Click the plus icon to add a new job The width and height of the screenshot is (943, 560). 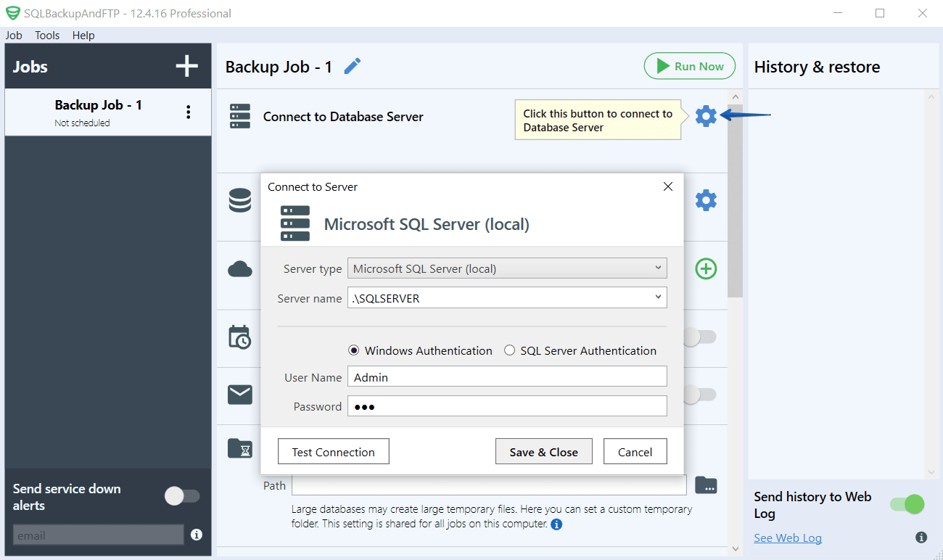tap(187, 66)
